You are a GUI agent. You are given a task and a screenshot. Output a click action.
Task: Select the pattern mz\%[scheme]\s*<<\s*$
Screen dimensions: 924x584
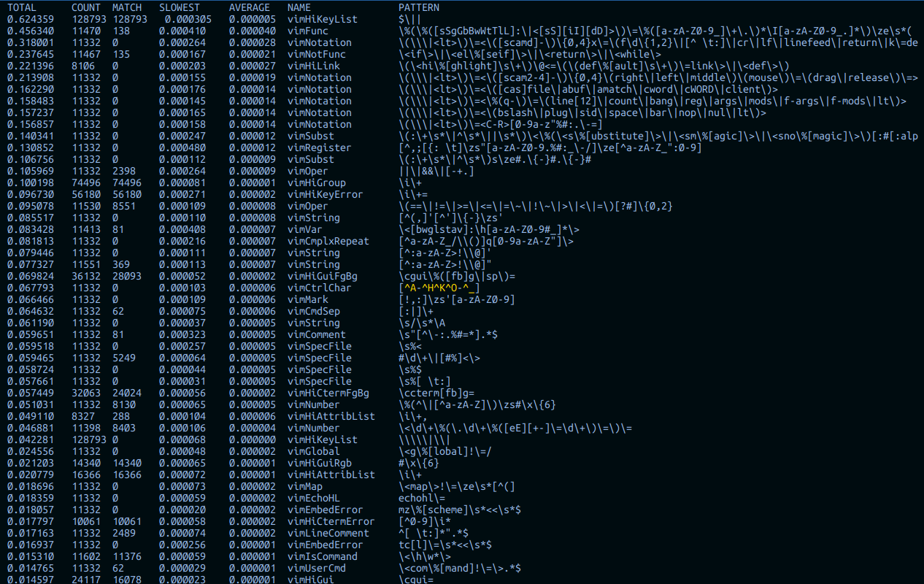point(460,510)
